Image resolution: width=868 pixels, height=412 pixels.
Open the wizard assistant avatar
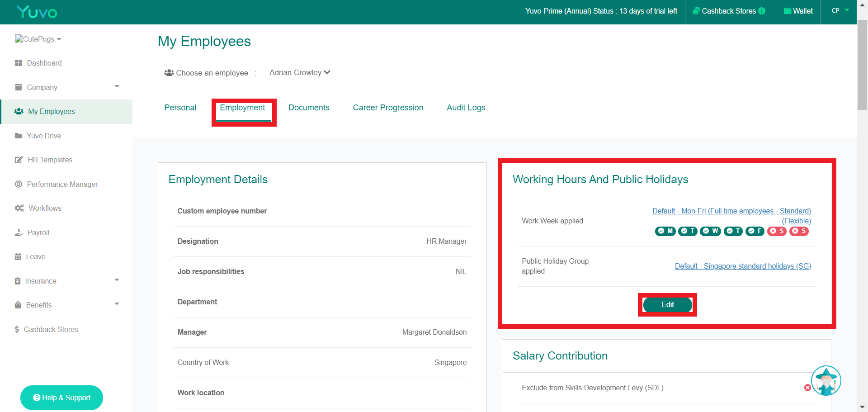(826, 381)
